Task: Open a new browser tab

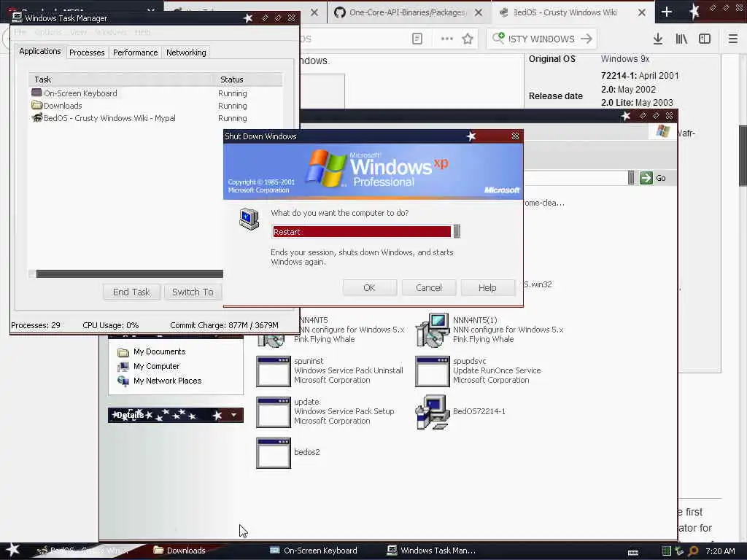Action: tap(667, 12)
